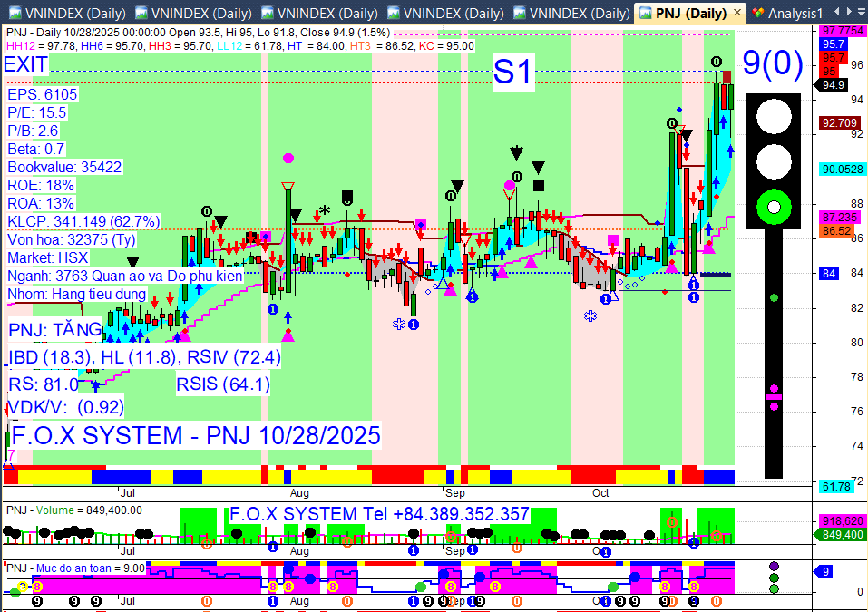This screenshot has width=868, height=612.
Task: Click the blue 84 price label
Action: click(x=829, y=273)
